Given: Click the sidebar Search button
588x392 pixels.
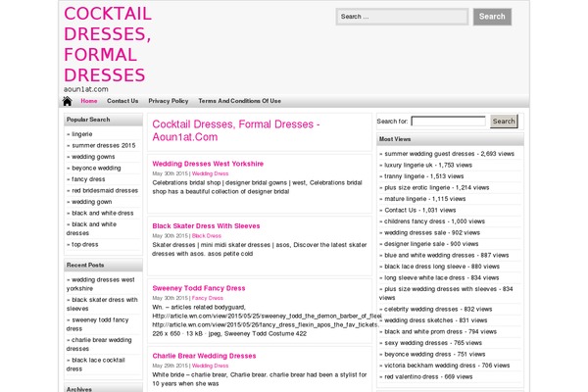Looking at the screenshot, I should (x=504, y=122).
